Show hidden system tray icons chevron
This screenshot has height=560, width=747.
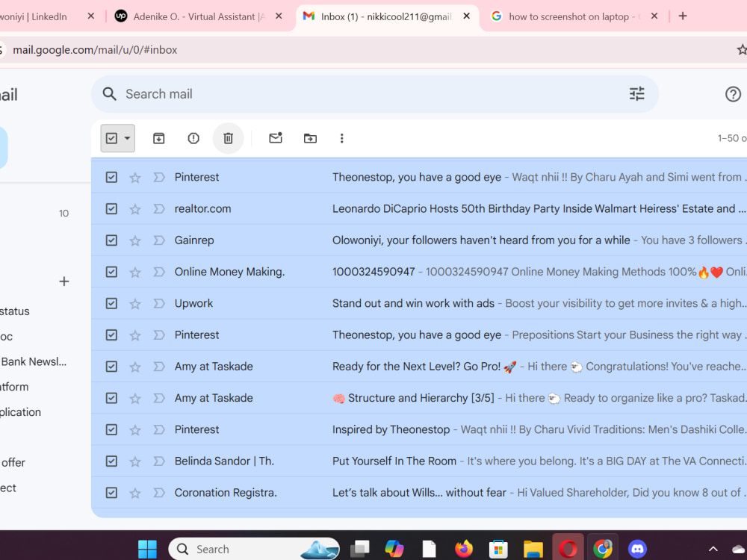(713, 549)
